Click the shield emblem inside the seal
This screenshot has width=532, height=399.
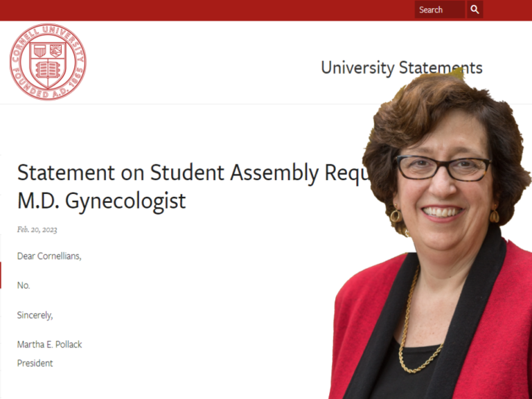click(x=48, y=64)
